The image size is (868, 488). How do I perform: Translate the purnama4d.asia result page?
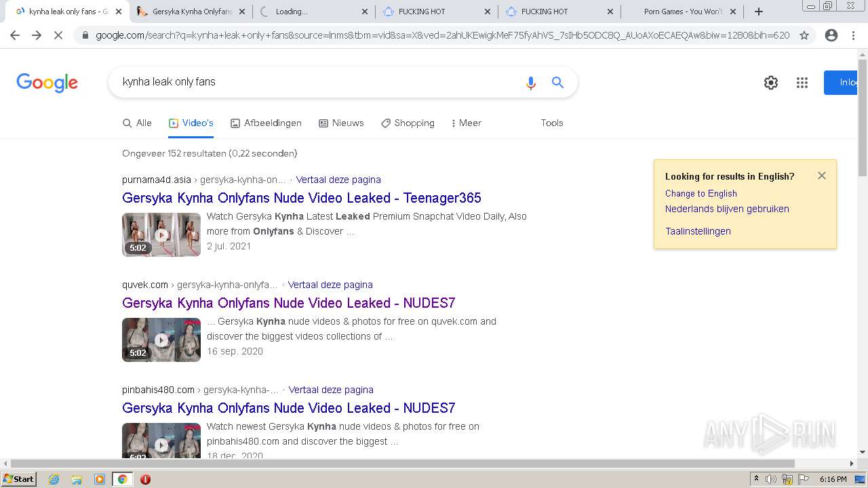click(338, 180)
